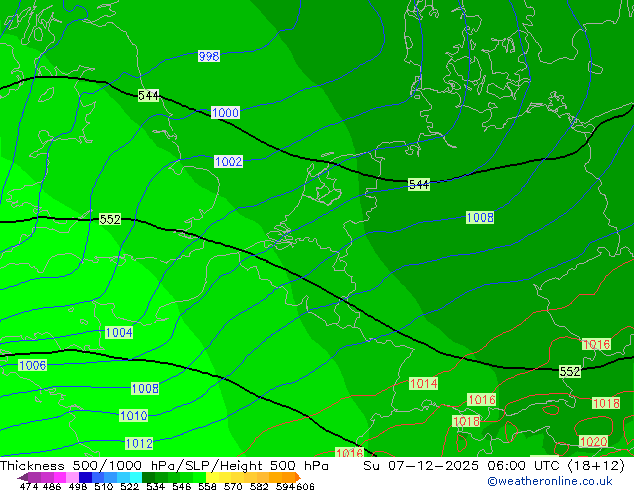Image resolution: width=634 pixels, height=490 pixels.
Task: Click the yellow legend swatch beside 558
Action: (212, 477)
